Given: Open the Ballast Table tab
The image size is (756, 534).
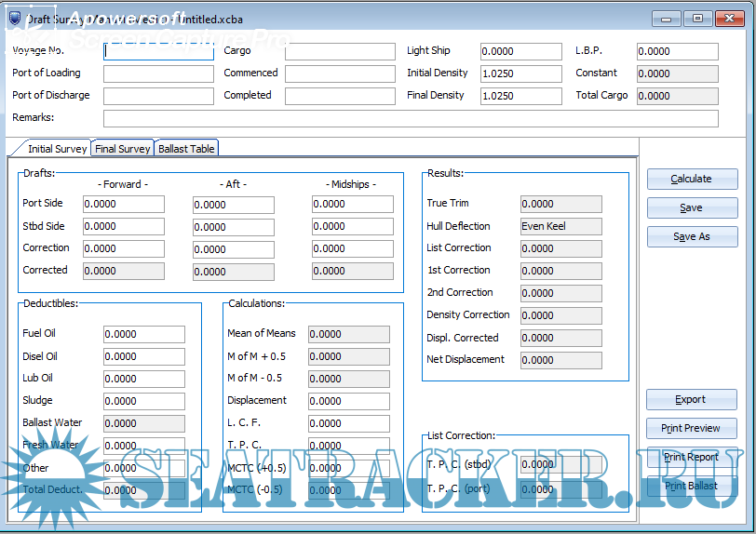Looking at the screenshot, I should [x=186, y=149].
